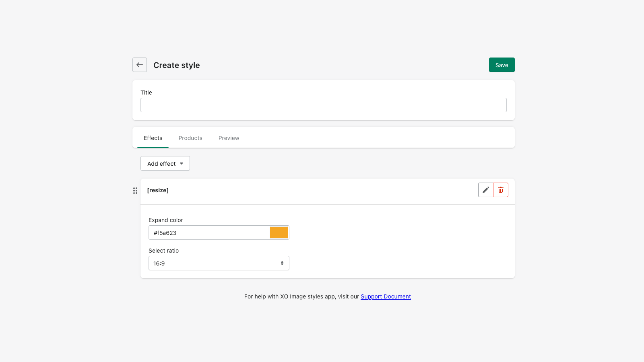Switch to the Effects tab

pos(153,138)
